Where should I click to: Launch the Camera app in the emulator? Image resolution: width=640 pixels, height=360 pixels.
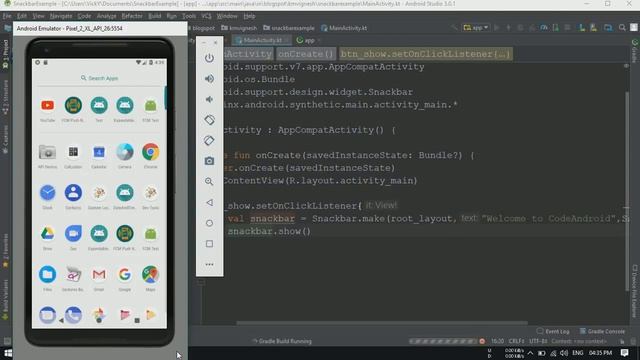point(124,152)
